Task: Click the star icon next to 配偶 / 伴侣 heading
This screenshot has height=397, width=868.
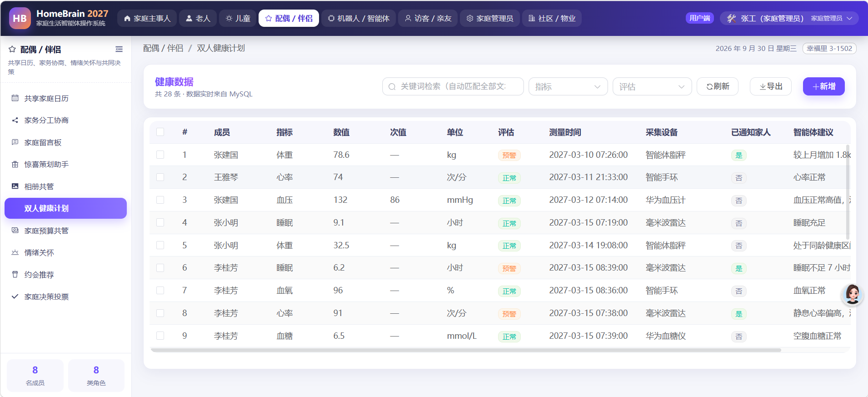Action: point(12,49)
